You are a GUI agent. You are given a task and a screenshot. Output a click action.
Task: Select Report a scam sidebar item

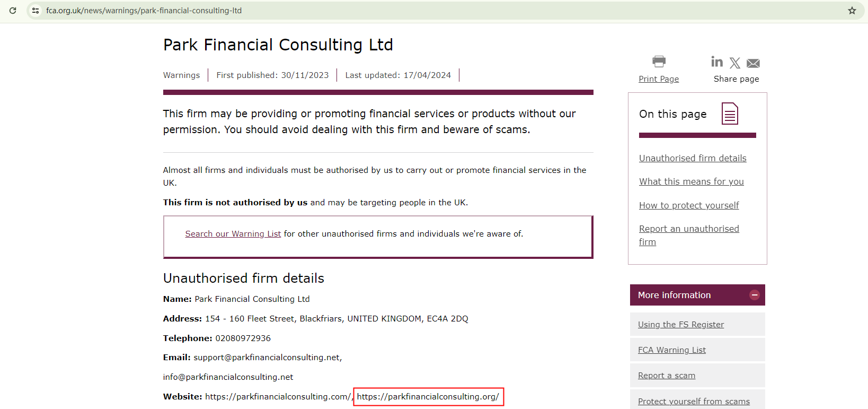click(x=667, y=376)
